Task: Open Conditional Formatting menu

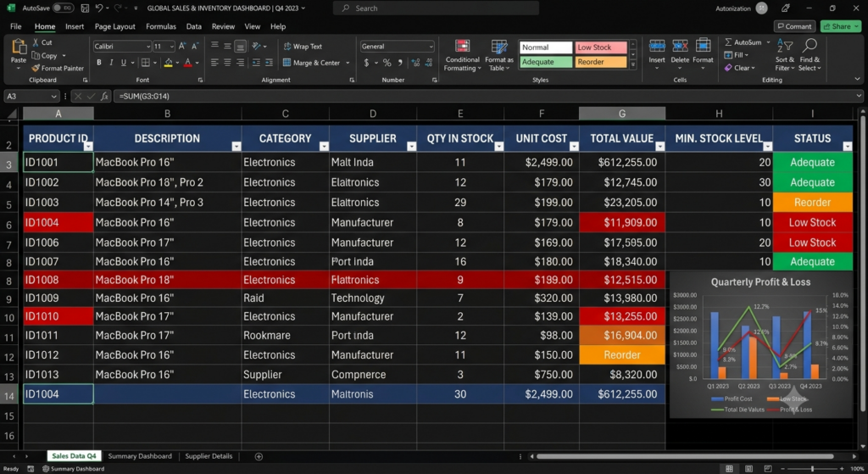Action: click(462, 55)
